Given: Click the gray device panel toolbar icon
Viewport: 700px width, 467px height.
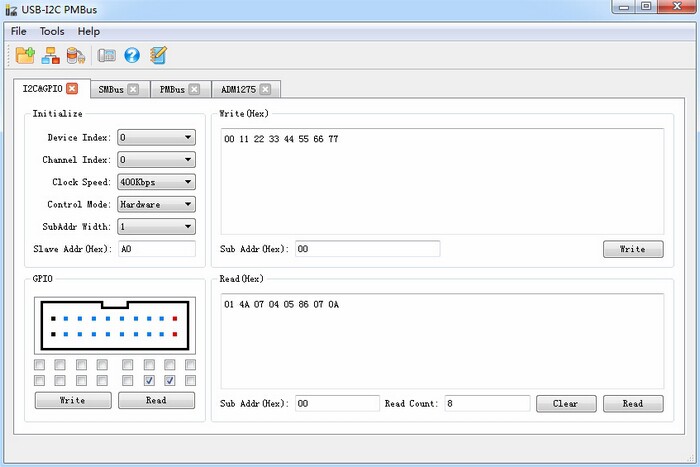Looking at the screenshot, I should [107, 55].
